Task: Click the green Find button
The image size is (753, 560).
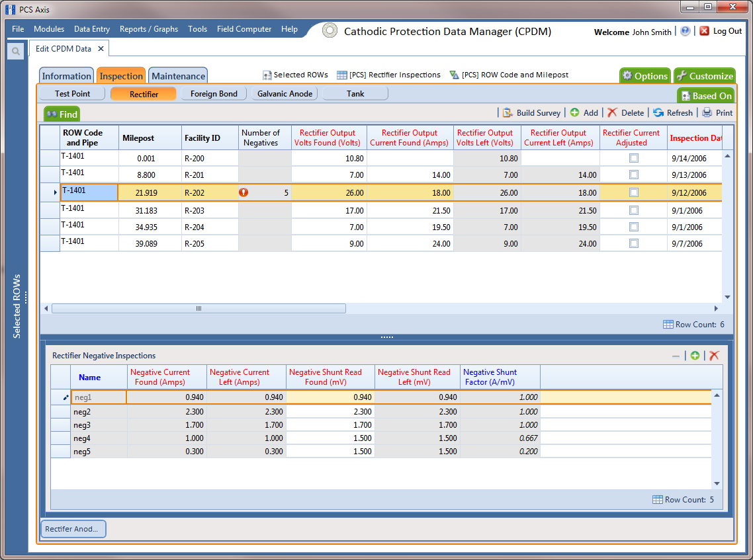Action: point(62,114)
